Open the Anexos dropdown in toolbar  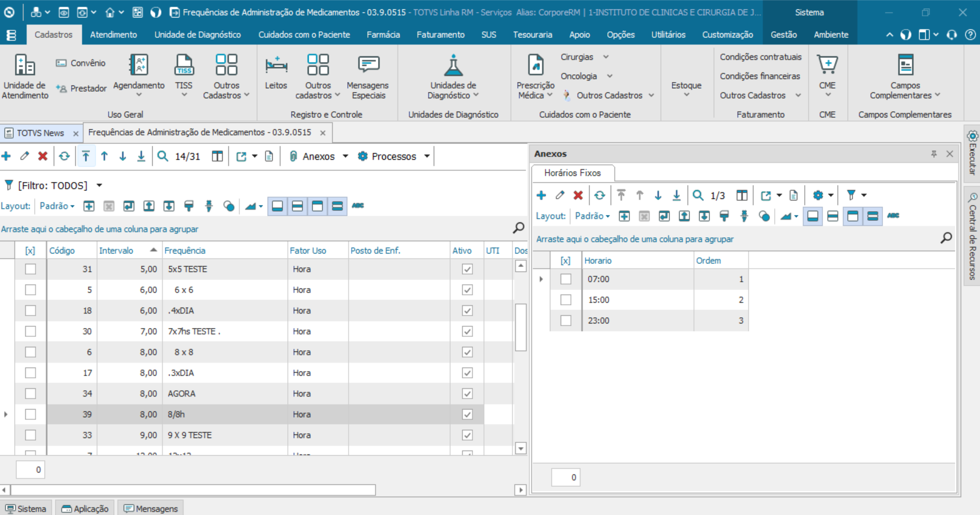coord(345,156)
